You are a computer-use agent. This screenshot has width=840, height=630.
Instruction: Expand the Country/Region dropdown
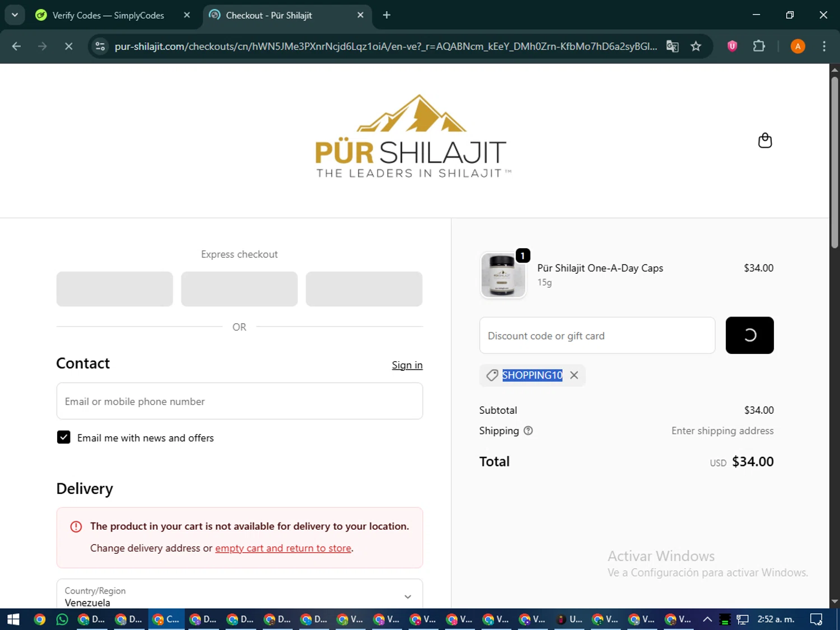point(240,595)
